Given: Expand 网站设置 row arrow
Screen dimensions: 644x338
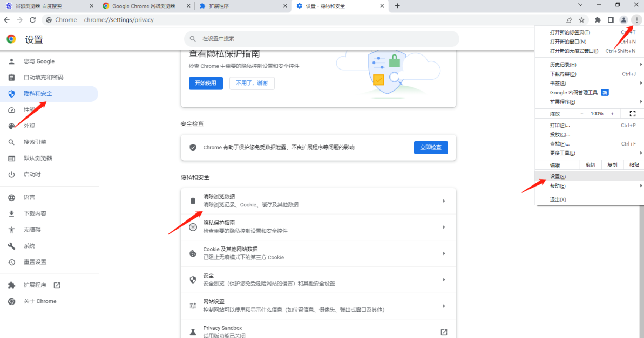Looking at the screenshot, I should tap(444, 306).
